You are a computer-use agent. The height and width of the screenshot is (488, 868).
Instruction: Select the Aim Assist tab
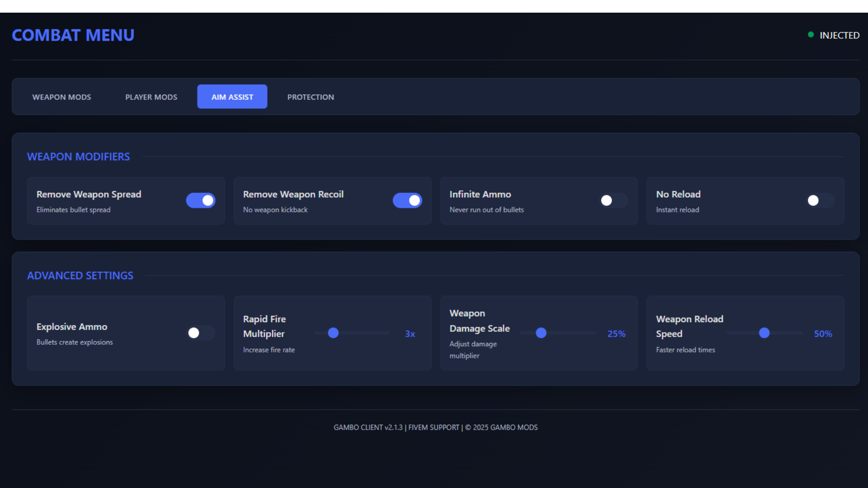[232, 97]
